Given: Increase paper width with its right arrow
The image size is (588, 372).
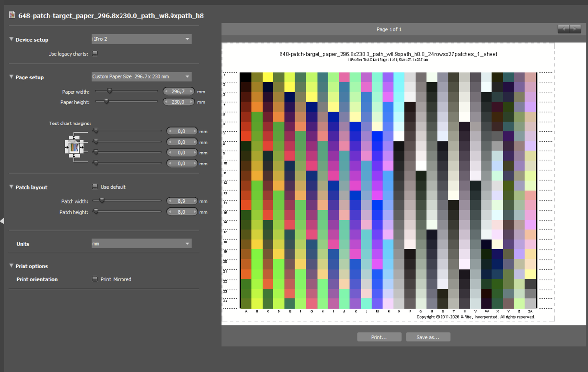Looking at the screenshot, I should [190, 91].
